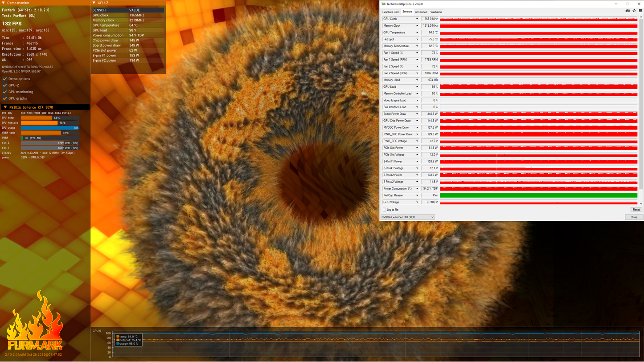Screen dimensions: 644x362
Task: Click the Close button in GPU-Z
Action: click(x=634, y=217)
